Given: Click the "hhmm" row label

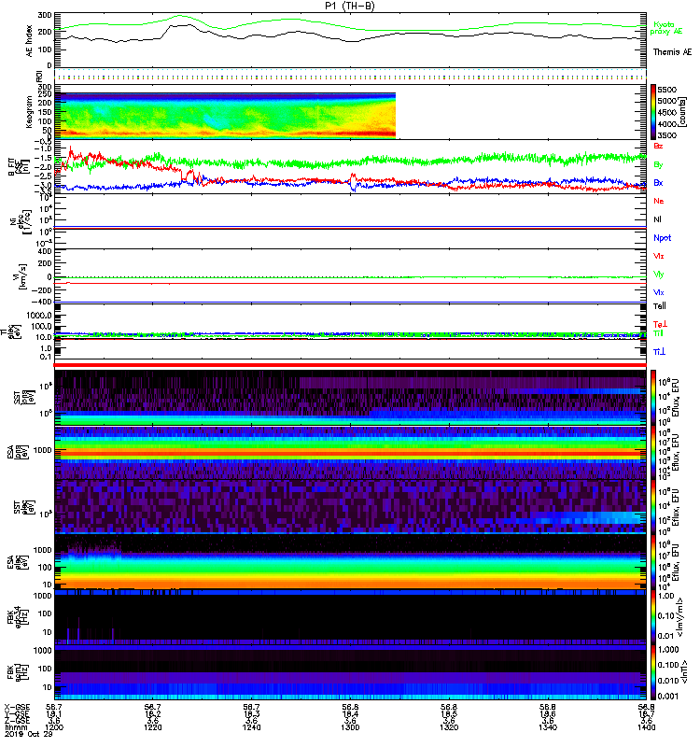Looking at the screenshot, I should (x=15, y=727).
